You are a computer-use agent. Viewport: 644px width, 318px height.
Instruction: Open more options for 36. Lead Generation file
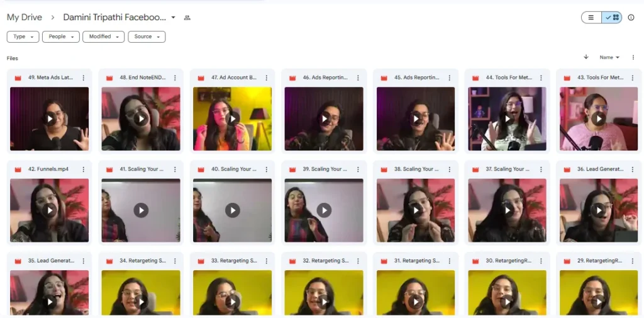coord(633,169)
